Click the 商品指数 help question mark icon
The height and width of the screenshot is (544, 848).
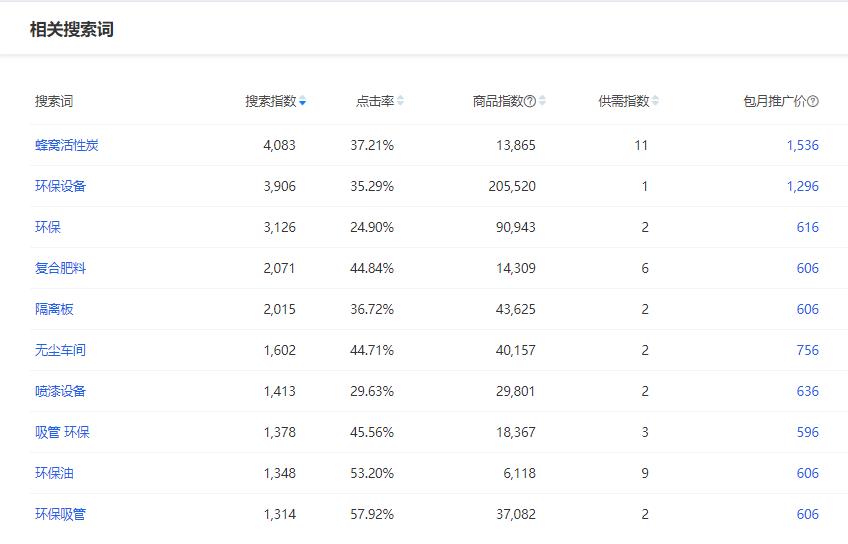click(x=530, y=101)
